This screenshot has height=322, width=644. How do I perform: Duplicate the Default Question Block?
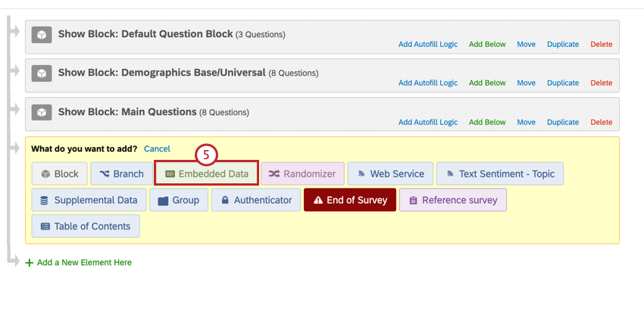[563, 45]
